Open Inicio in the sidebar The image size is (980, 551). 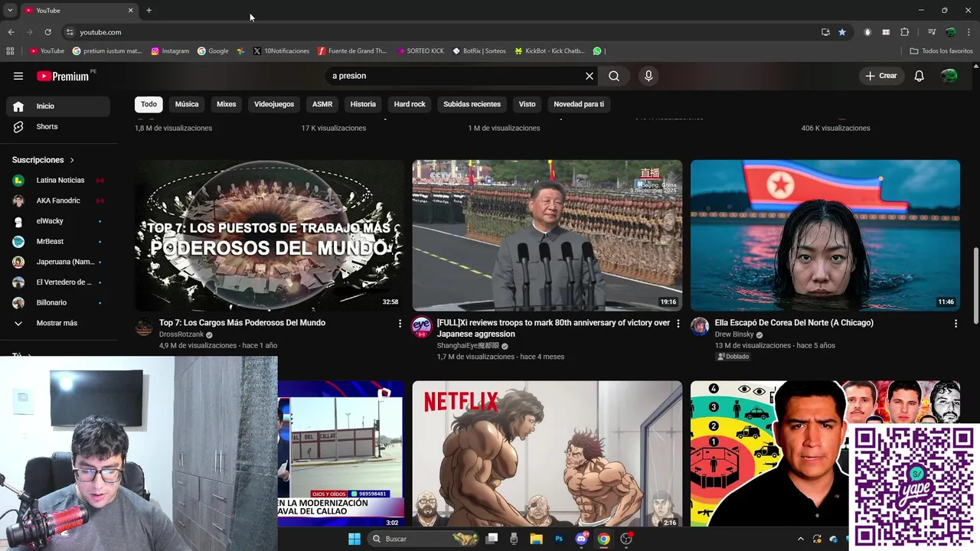coord(60,106)
